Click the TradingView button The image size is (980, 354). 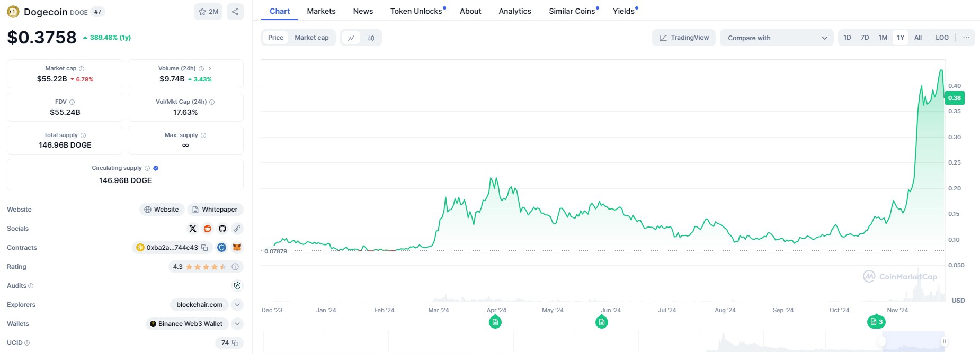tap(684, 38)
